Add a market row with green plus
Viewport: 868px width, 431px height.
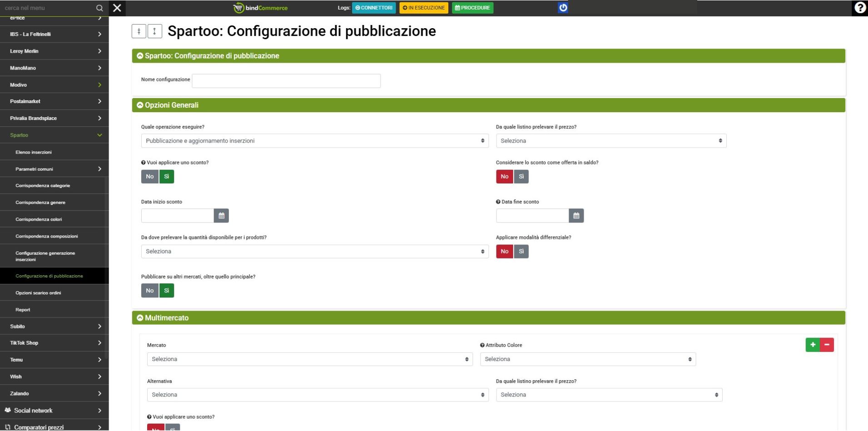click(x=813, y=345)
